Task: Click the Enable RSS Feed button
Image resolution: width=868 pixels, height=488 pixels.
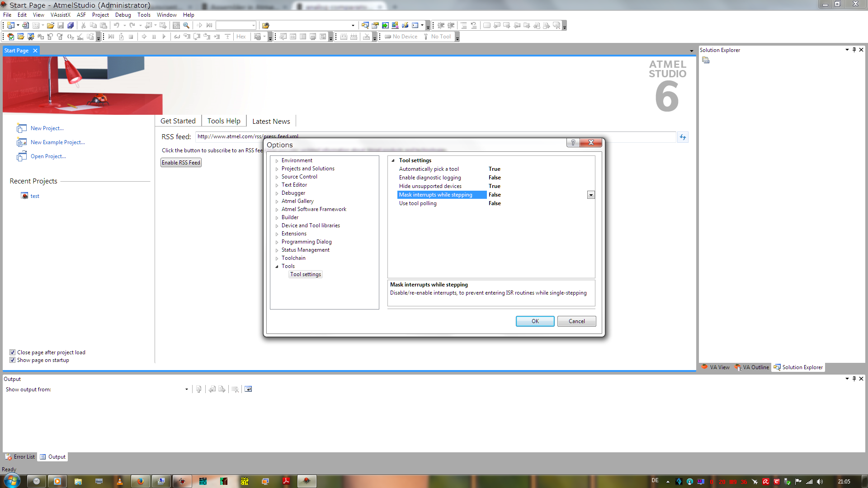Action: 181,163
